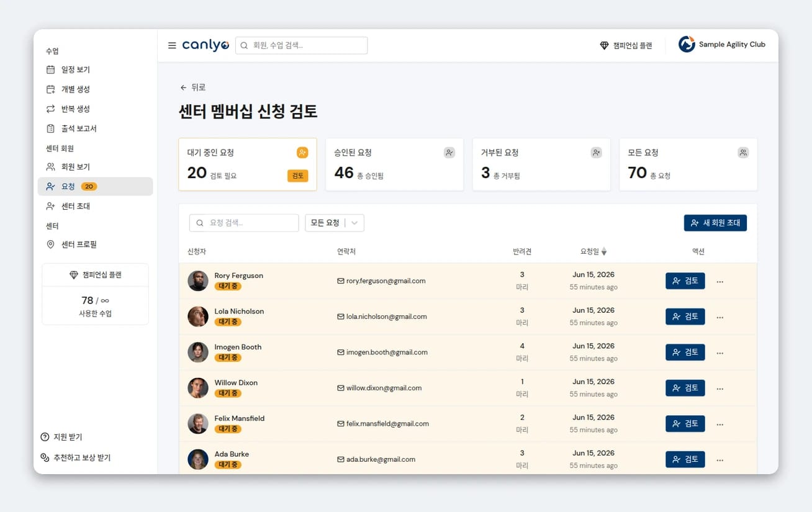Click the 신청자 column header
Viewport: 812px width, 512px height.
pyautogui.click(x=197, y=251)
